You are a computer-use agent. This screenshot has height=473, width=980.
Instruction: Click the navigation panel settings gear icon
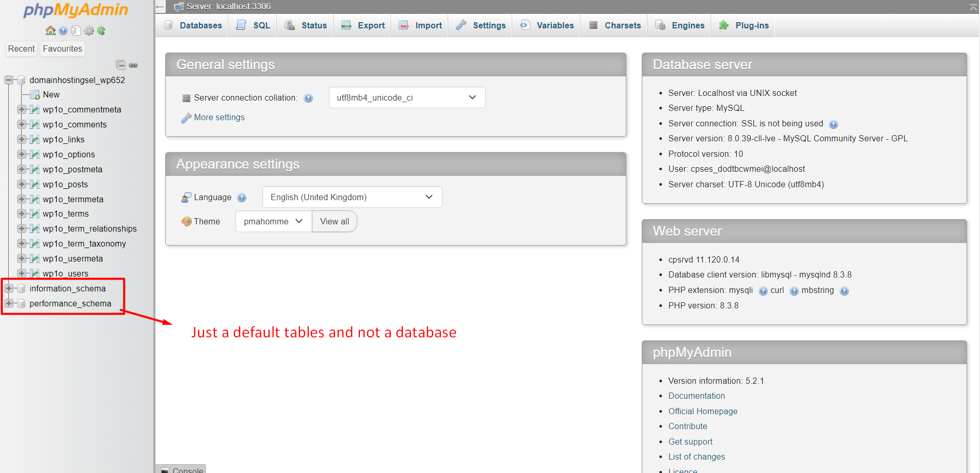point(89,31)
